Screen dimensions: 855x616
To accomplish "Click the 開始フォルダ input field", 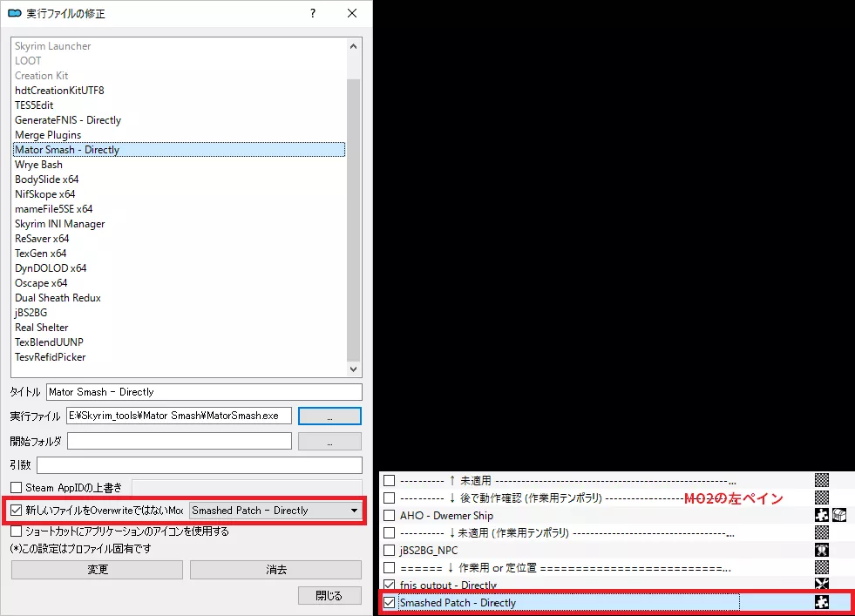I will [179, 441].
